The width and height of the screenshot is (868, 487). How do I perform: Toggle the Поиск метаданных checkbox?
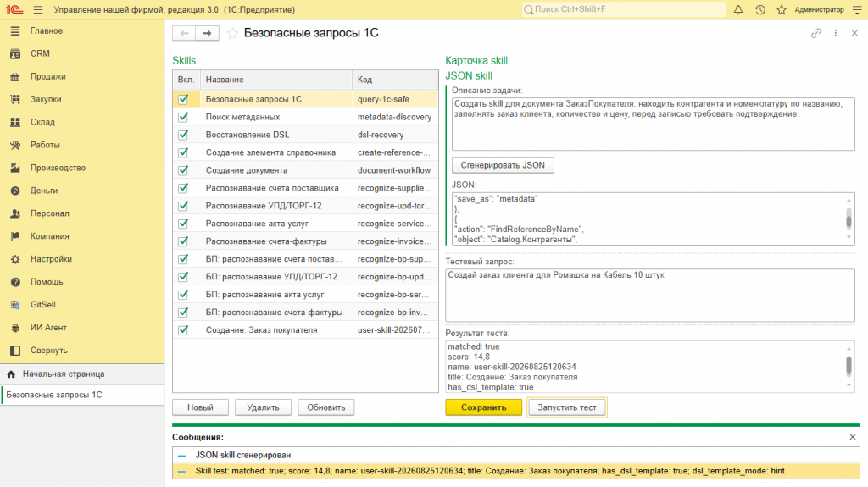click(183, 117)
